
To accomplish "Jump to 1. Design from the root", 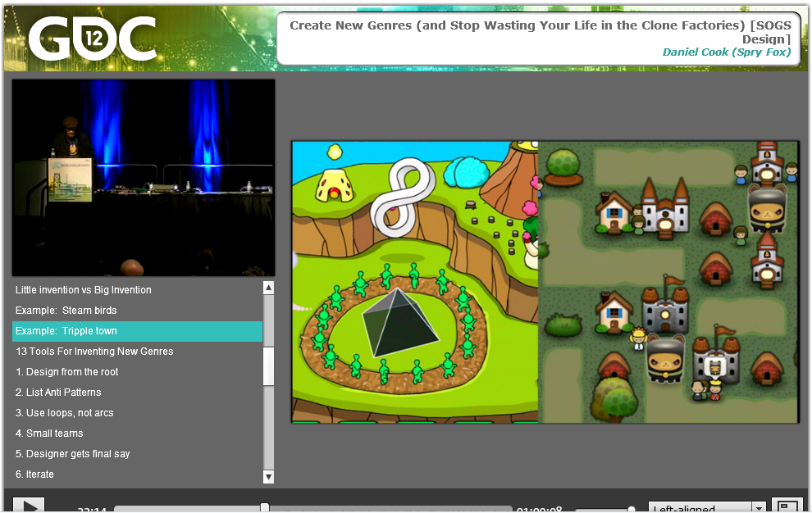I will coord(137,372).
